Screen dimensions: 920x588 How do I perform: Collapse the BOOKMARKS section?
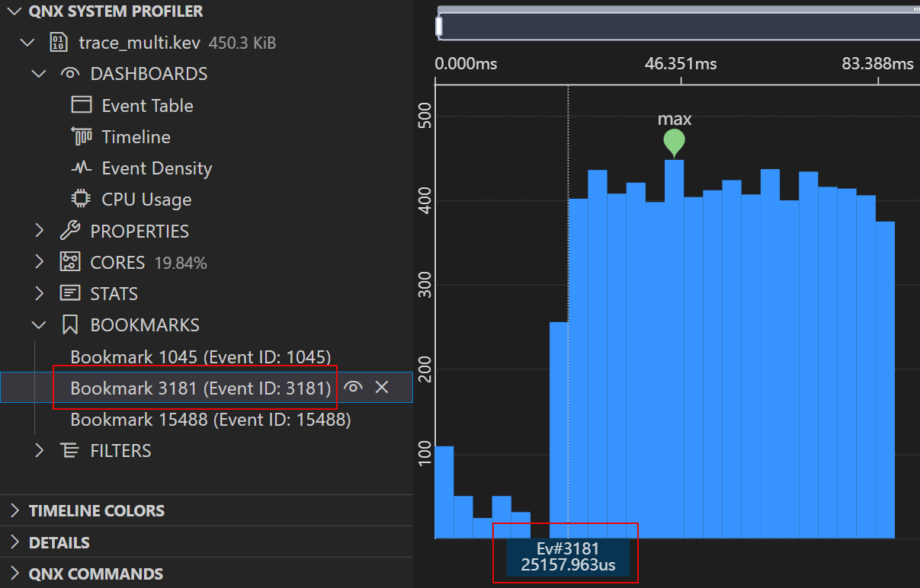pyautogui.click(x=40, y=325)
